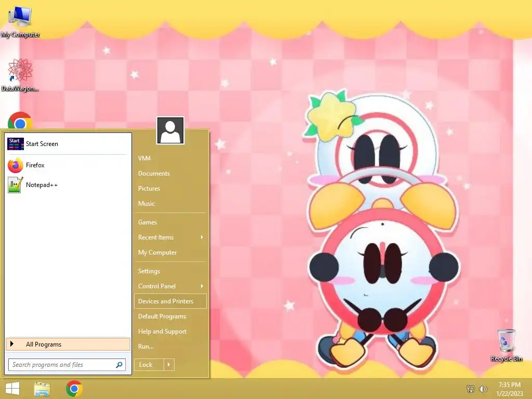Open the My Computer desktop icon

[20, 21]
